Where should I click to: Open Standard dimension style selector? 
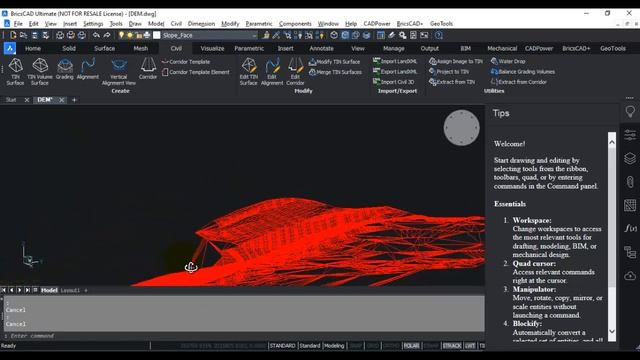pyautogui.click(x=310, y=346)
